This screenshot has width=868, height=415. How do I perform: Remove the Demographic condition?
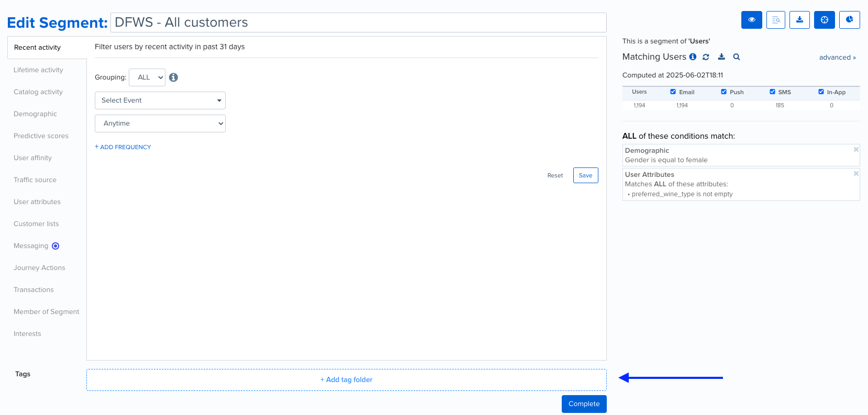856,149
